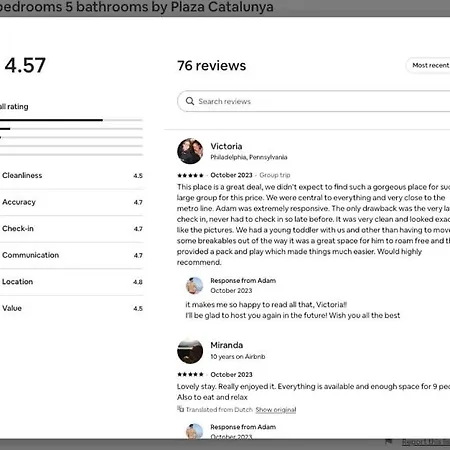The image size is (450, 450).
Task: Click reviewer name Victoria
Action: [x=226, y=146]
